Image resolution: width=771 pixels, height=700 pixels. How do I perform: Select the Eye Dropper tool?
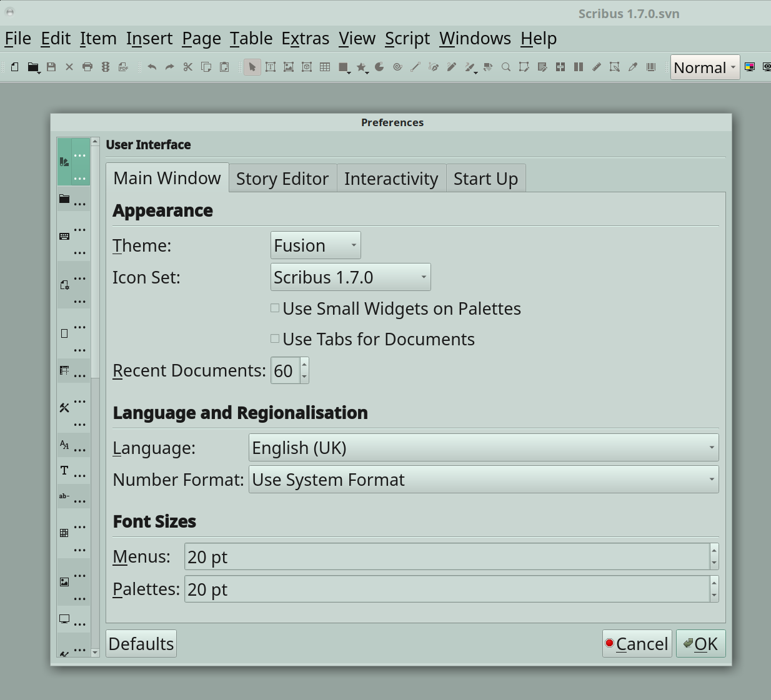coord(633,67)
